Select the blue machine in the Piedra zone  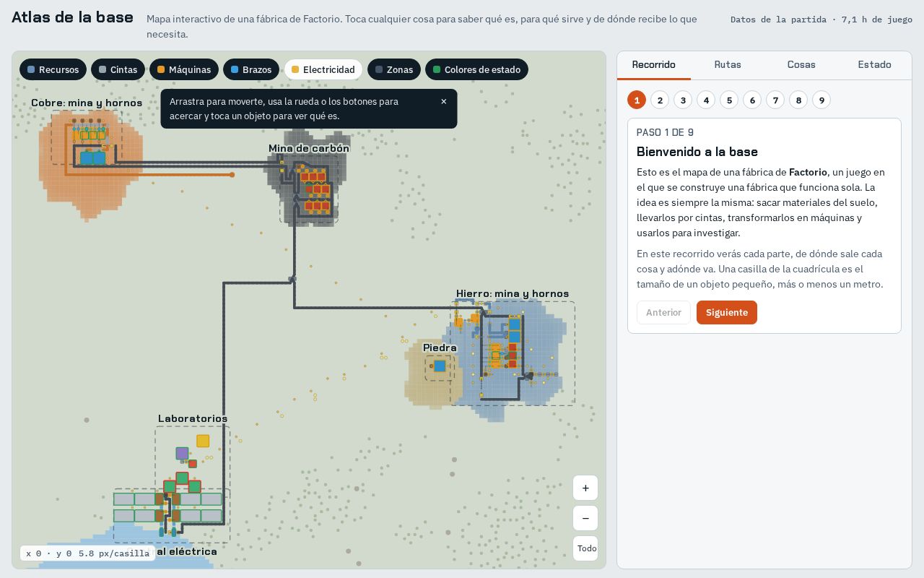point(440,366)
